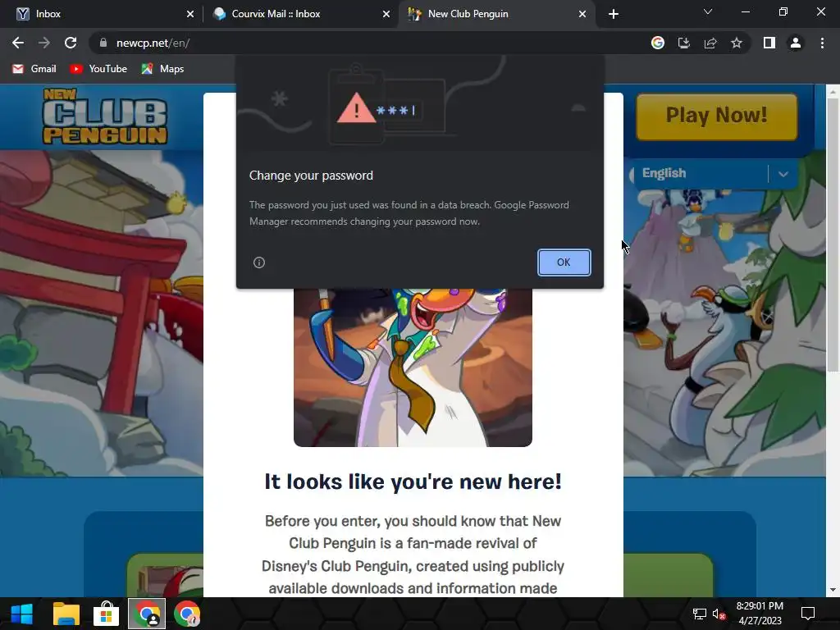
Task: Select the New Club Penguin tab
Action: (x=496, y=14)
